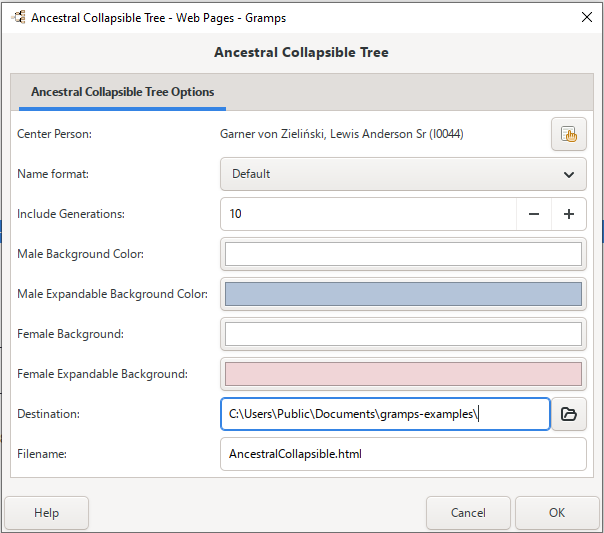Screen dimensions: 604x533
Task: Open Help for this report
Action: click(47, 513)
